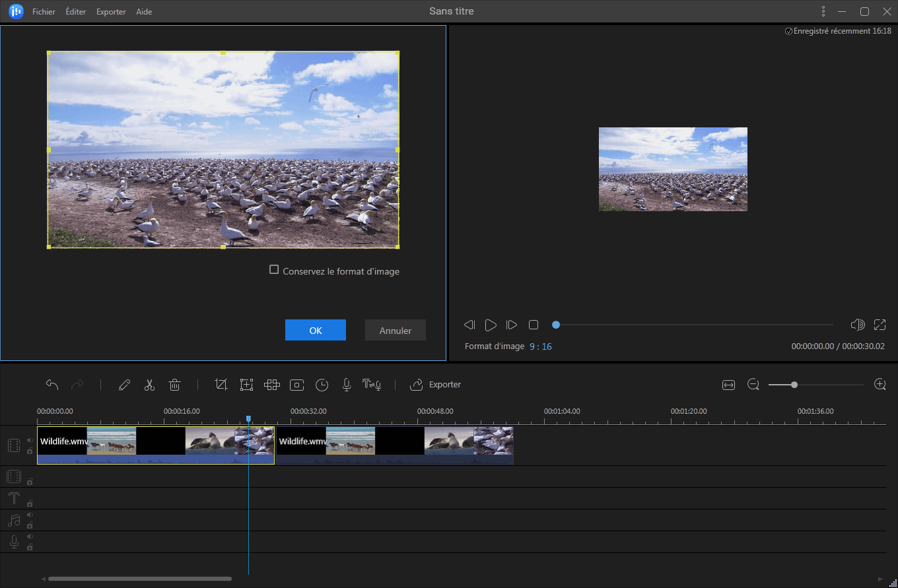Click the application logo icon
The width and height of the screenshot is (898, 588).
[17, 11]
